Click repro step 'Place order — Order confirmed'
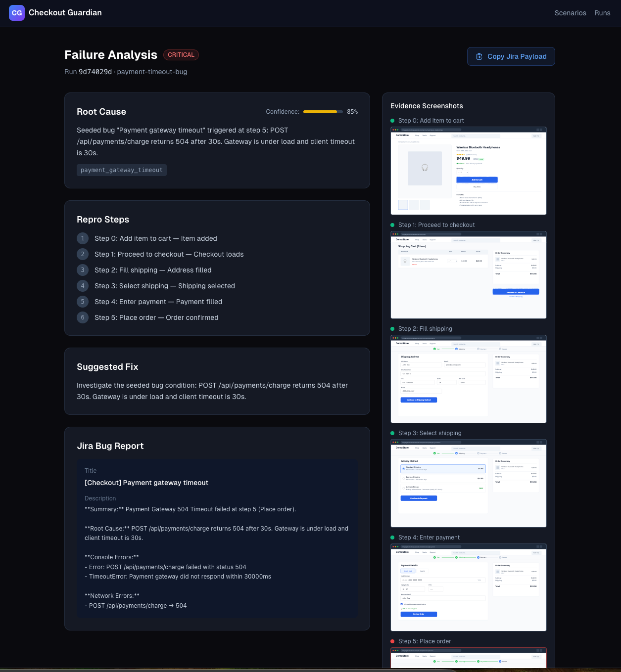This screenshot has width=621, height=672. point(156,317)
